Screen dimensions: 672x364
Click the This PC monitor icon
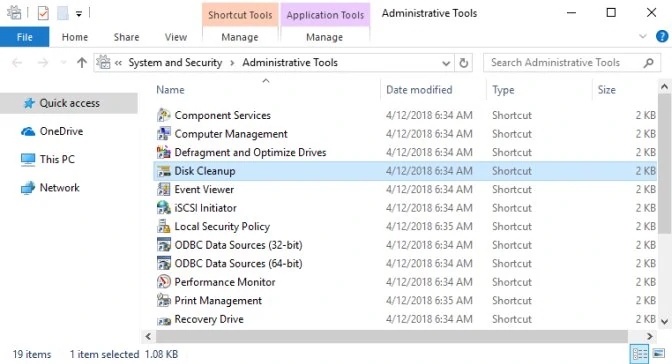click(28, 159)
